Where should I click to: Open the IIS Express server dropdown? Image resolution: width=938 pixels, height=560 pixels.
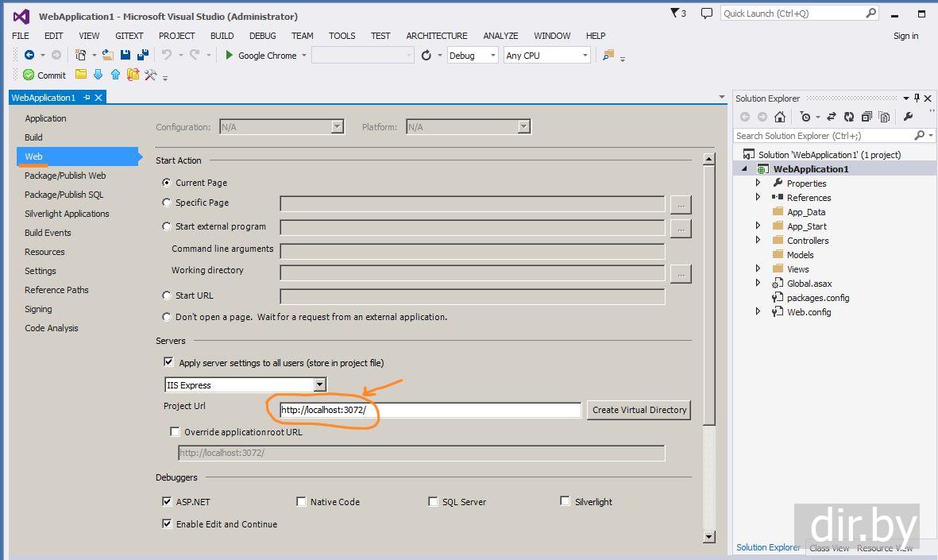[319, 385]
